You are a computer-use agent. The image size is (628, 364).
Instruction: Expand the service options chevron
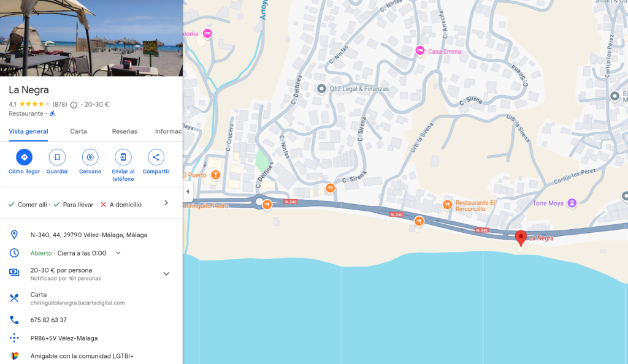(x=166, y=203)
